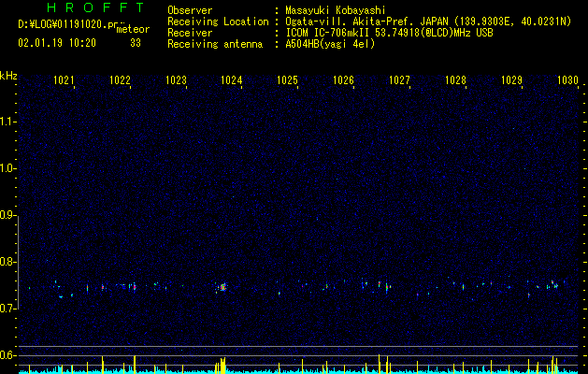The height and width of the screenshot is (374, 588).
Task: Click time axis label 1024
Action: pyautogui.click(x=232, y=79)
